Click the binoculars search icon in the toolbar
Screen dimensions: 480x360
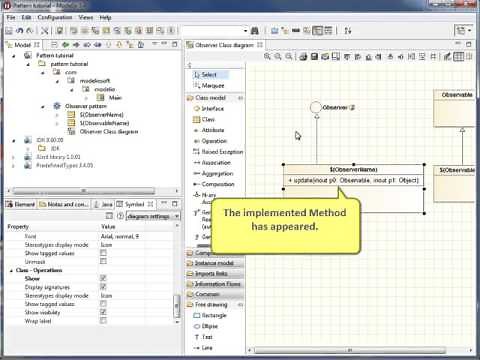tap(255, 31)
